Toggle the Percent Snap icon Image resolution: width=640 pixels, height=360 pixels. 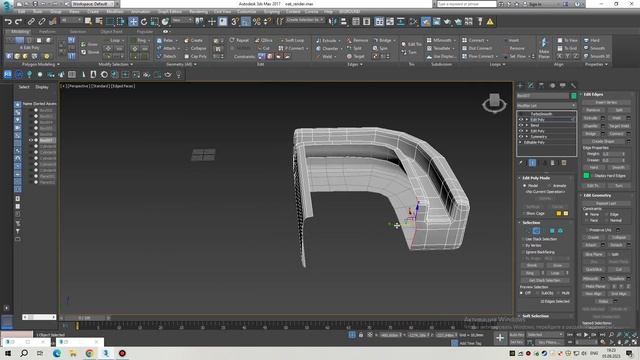coord(256,22)
